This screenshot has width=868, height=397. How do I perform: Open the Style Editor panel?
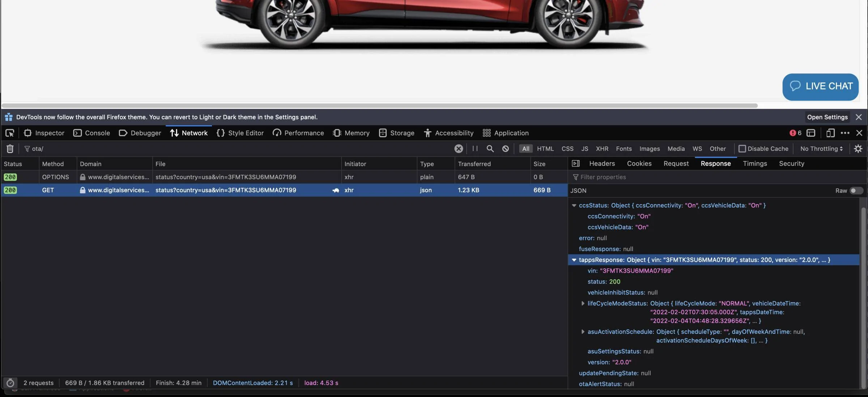240,133
